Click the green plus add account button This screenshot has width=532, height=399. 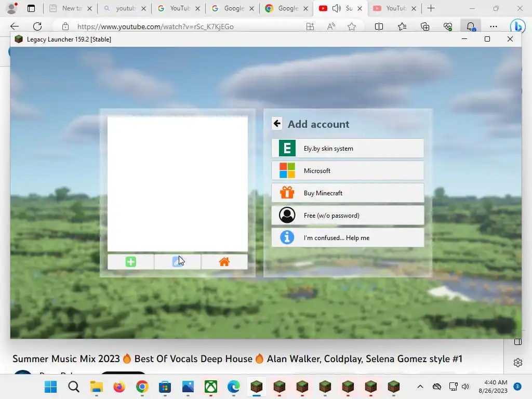(130, 262)
